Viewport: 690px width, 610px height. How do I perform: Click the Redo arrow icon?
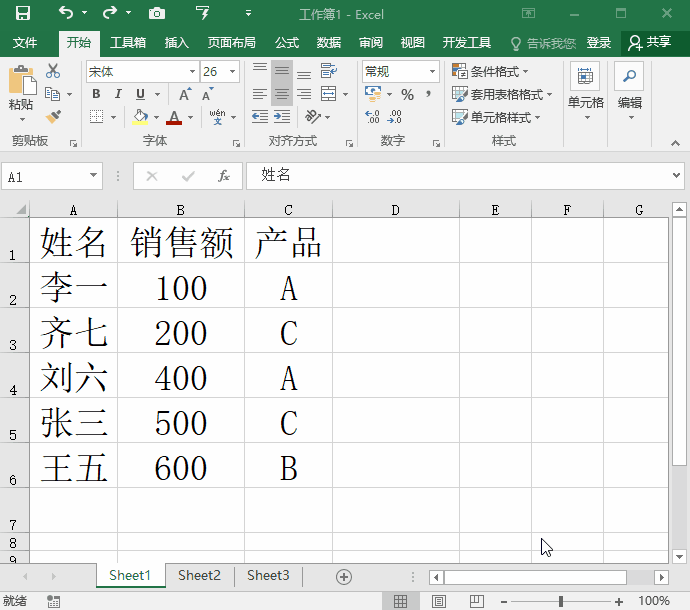click(x=110, y=13)
